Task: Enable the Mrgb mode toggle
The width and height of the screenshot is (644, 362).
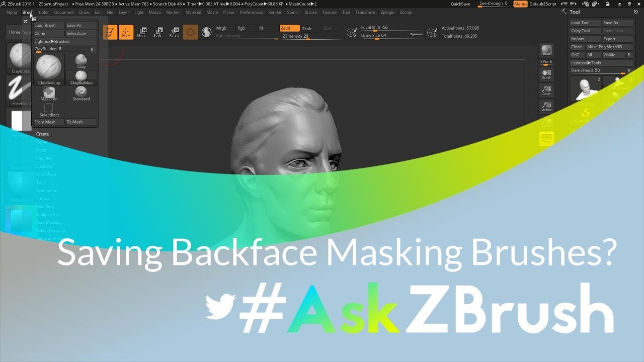Action: pyautogui.click(x=221, y=28)
